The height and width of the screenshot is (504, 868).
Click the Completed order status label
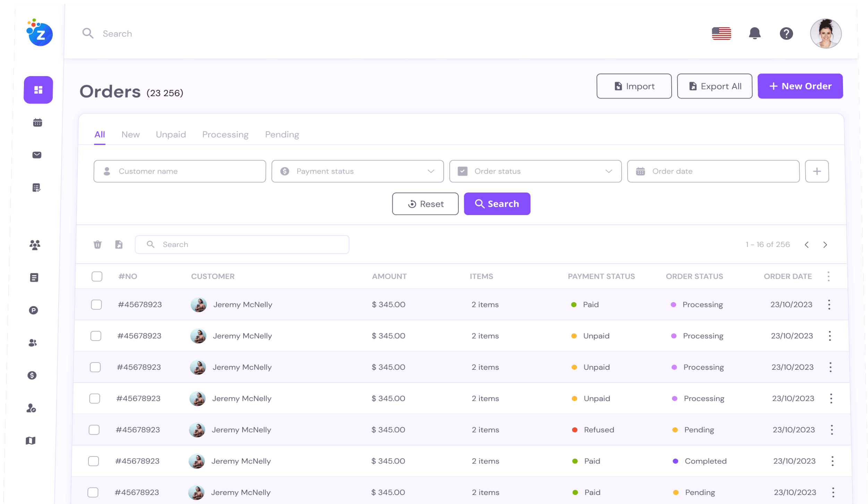pos(705,461)
